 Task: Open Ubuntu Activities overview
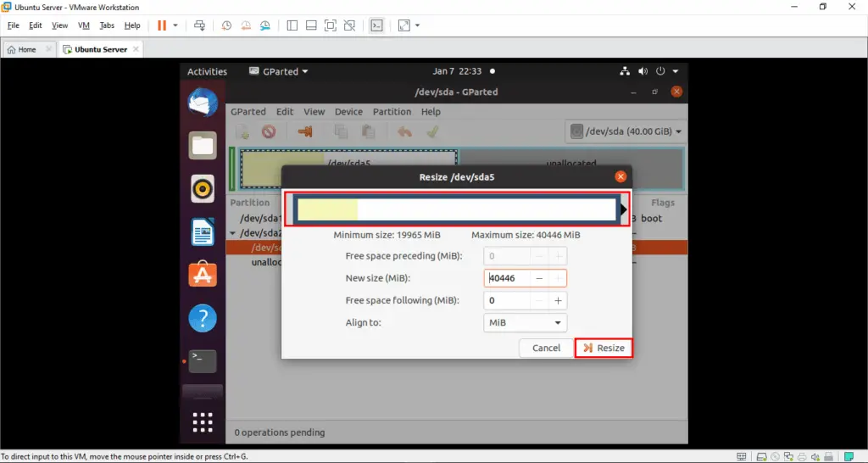(x=207, y=71)
